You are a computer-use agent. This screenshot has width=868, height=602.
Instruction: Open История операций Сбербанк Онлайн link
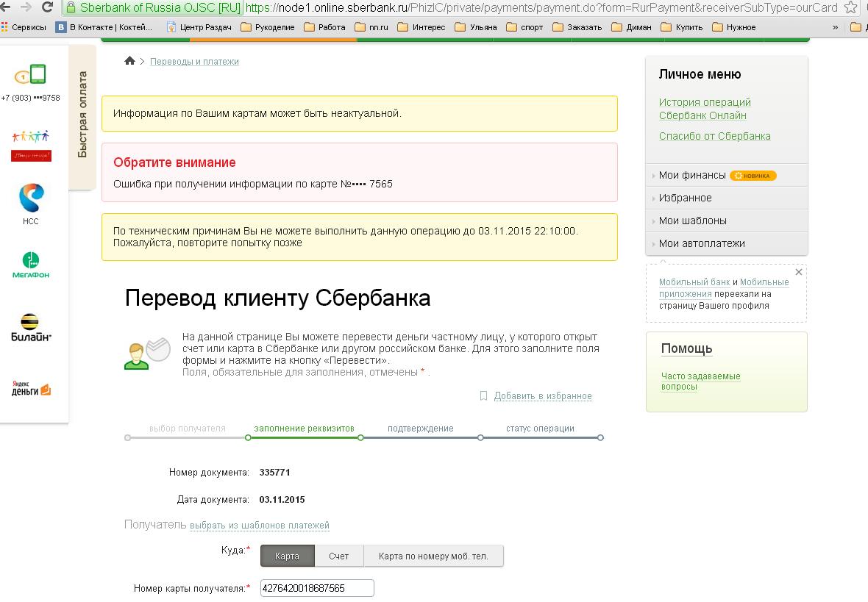pyautogui.click(x=705, y=109)
